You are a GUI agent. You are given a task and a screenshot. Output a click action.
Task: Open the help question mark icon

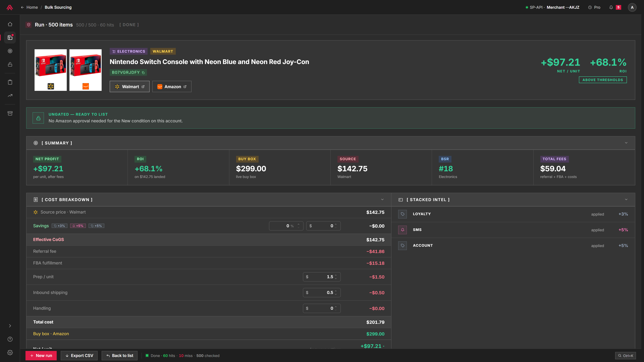(10, 339)
